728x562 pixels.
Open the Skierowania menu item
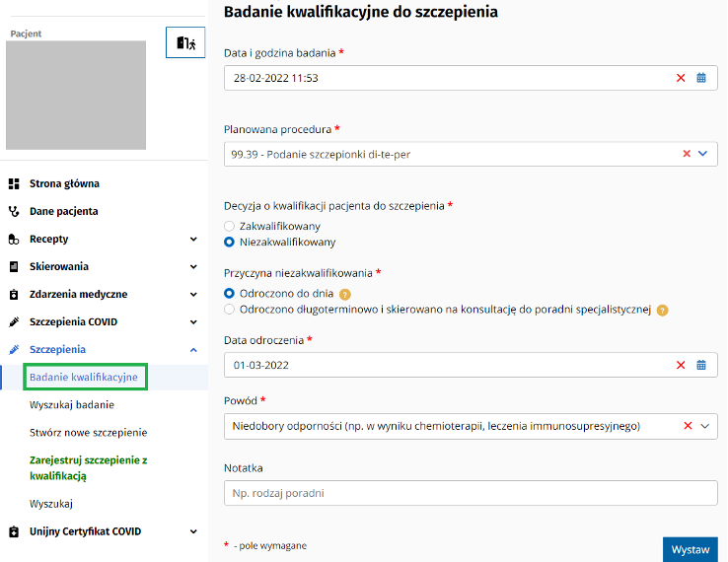[59, 267]
